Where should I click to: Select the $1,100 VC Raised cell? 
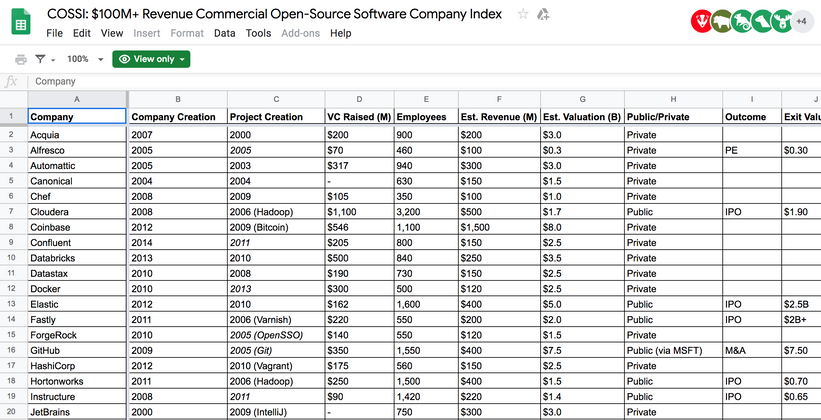pyautogui.click(x=360, y=212)
